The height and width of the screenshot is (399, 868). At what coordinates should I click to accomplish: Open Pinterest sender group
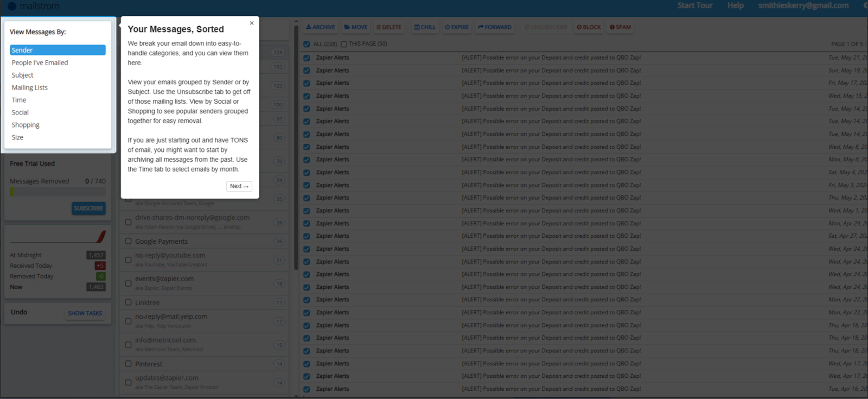click(149, 364)
